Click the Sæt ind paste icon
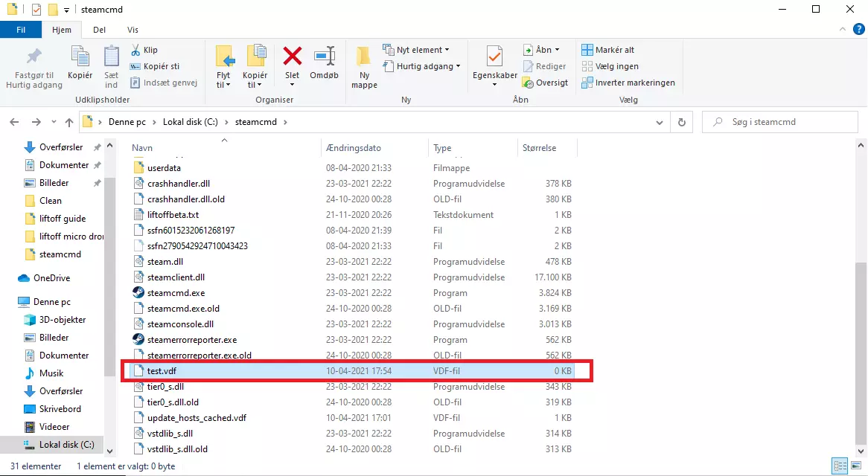This screenshot has height=476, width=868. (111, 57)
